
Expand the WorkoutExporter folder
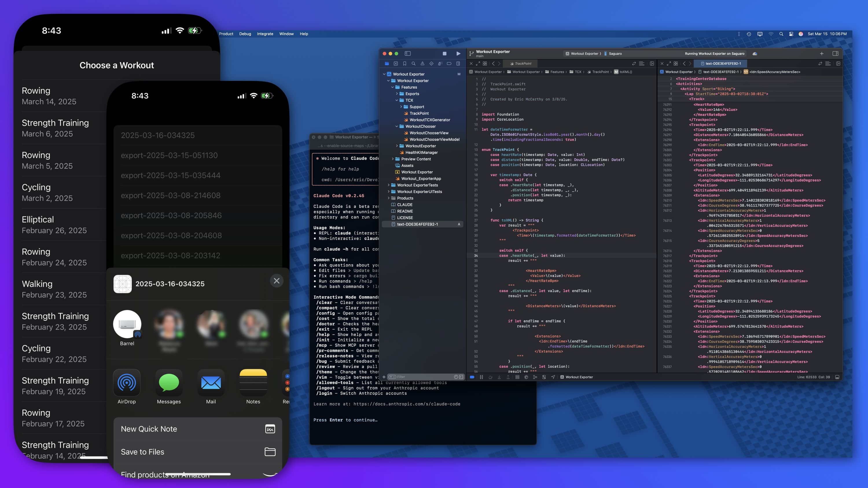(397, 146)
